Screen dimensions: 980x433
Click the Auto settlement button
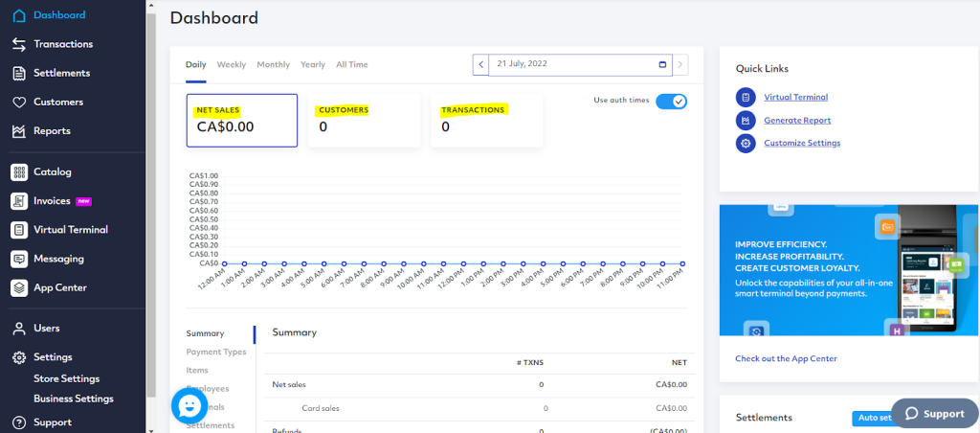coord(873,419)
